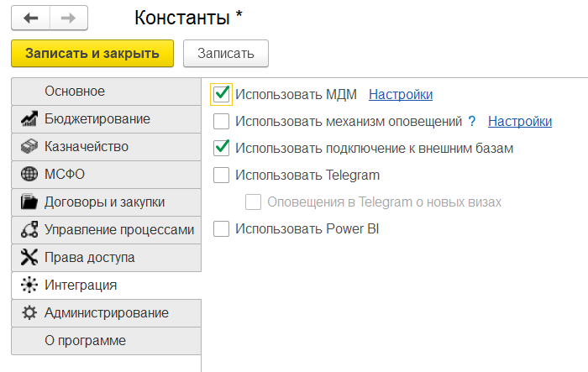This screenshot has width=588, height=372.
Task: Switch to the О программе tab
Action: click(x=85, y=341)
